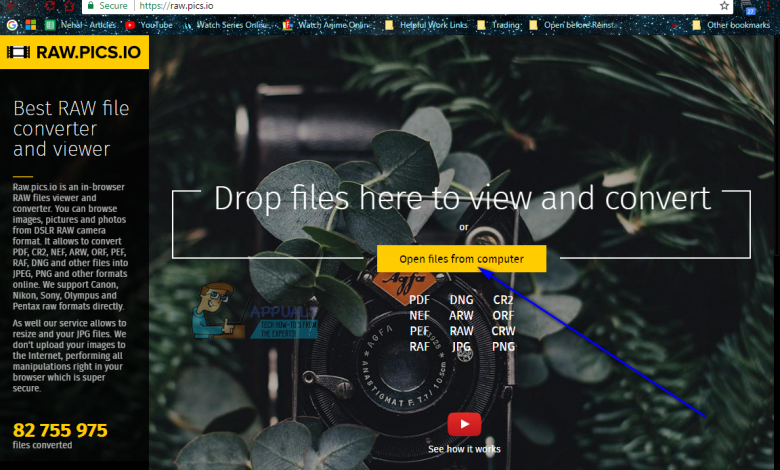780x470 pixels.
Task: Click the extension icon with badge 27
Action: click(748, 7)
